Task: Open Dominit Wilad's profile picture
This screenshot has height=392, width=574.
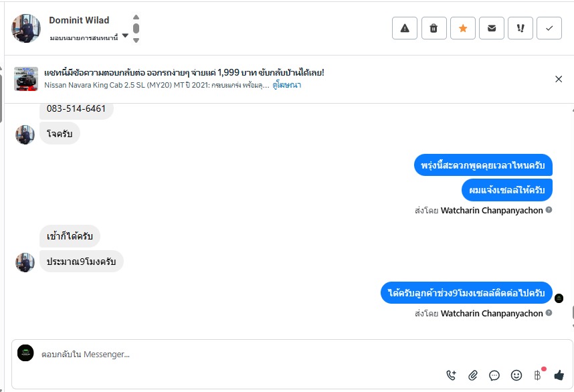Action: tap(26, 28)
